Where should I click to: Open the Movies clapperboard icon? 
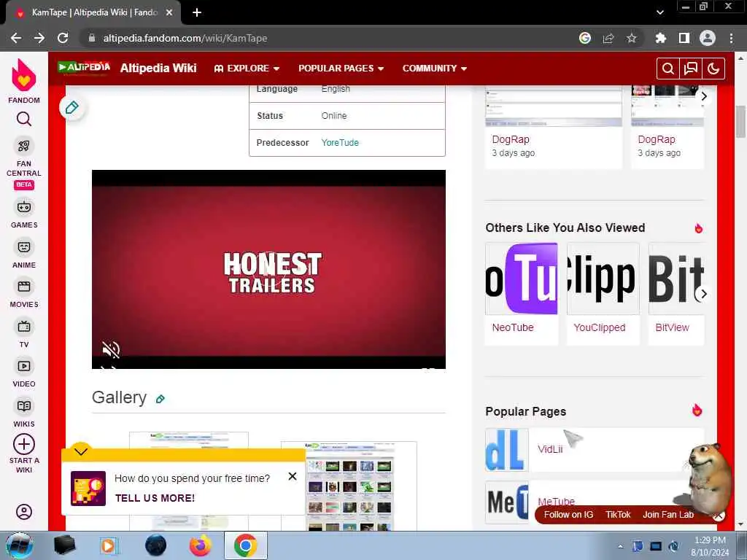[x=24, y=287]
